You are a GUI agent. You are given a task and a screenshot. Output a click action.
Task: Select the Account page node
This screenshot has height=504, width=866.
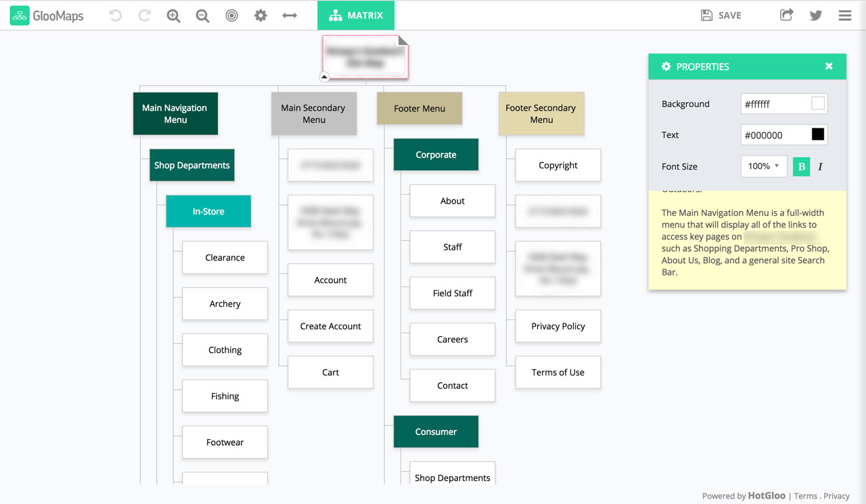coord(330,280)
